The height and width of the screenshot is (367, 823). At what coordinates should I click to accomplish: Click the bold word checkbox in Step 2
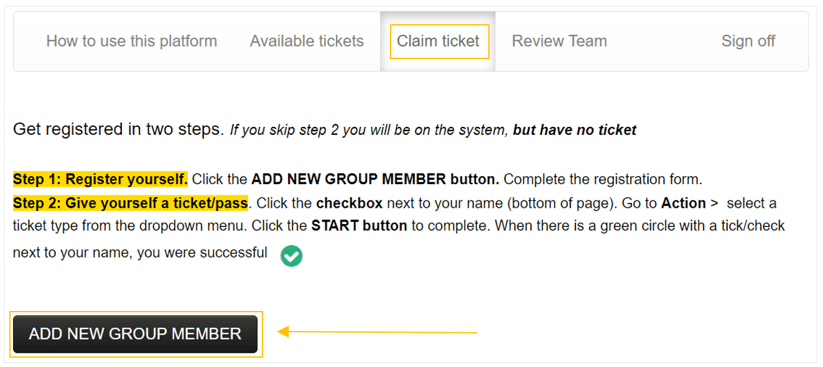point(349,203)
